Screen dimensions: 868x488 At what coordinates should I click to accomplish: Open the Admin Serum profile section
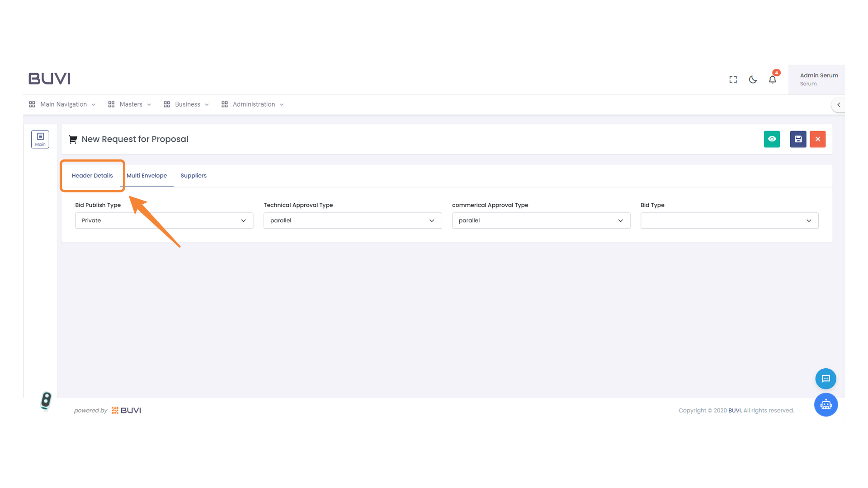[x=818, y=79]
